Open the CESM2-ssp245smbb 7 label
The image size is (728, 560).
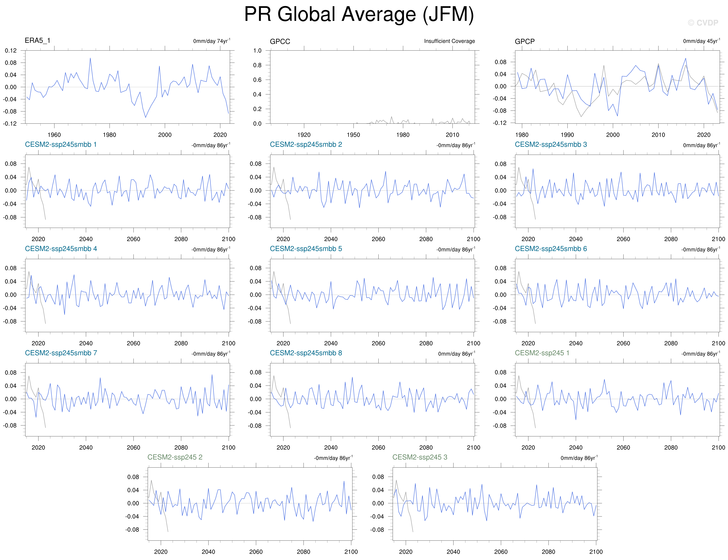click(61, 353)
